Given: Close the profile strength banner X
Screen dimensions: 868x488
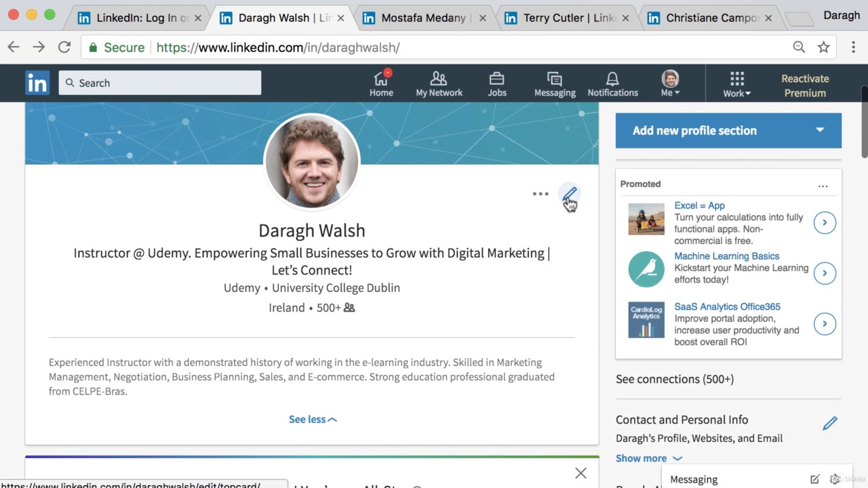Looking at the screenshot, I should pos(580,473).
